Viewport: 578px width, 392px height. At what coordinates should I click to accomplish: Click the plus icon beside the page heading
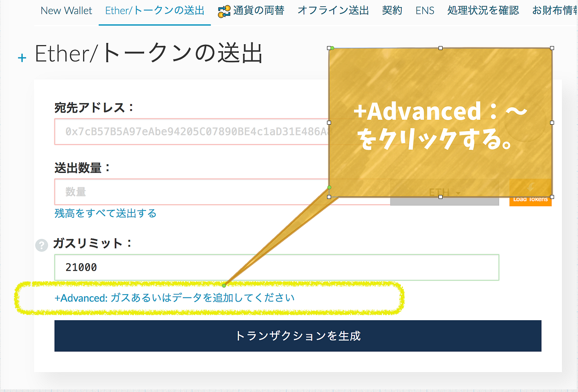click(22, 58)
